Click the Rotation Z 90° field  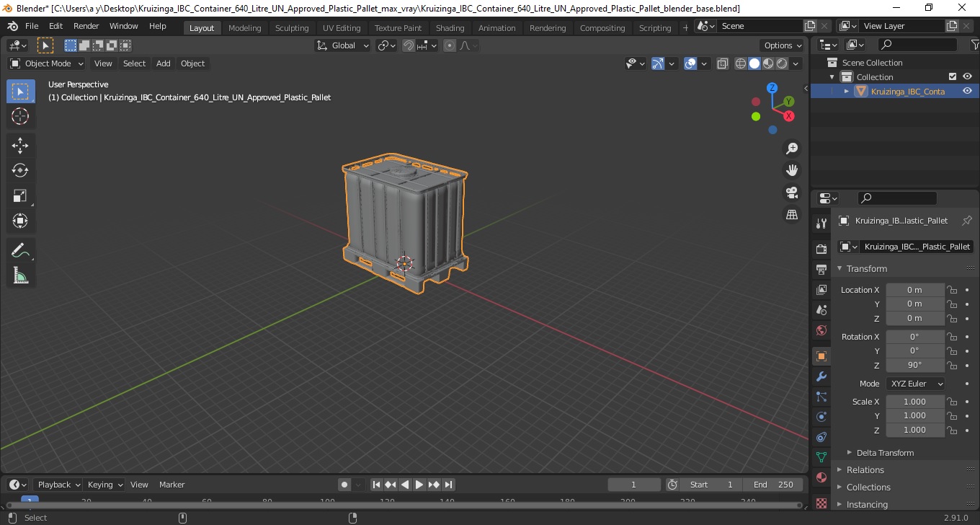click(915, 365)
